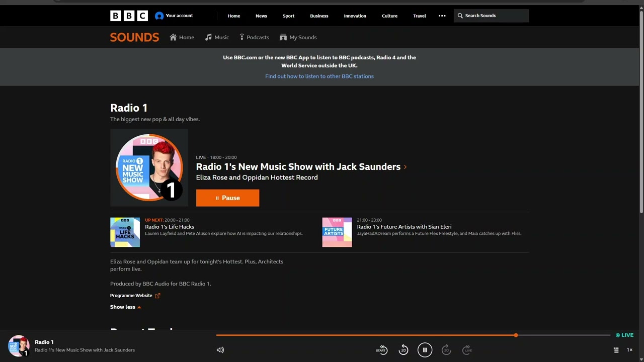This screenshot has height=362, width=644.
Task: Click the progress bar scrubber handle
Action: (x=516, y=335)
